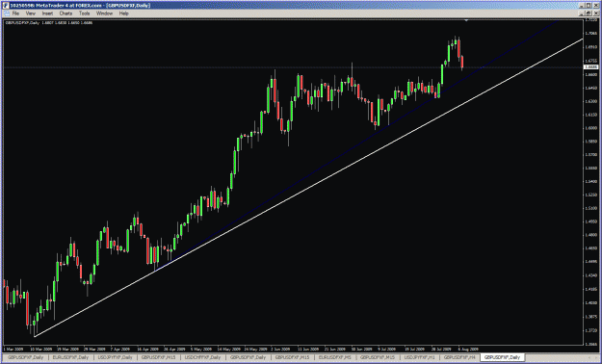Image resolution: width=602 pixels, height=364 pixels.
Task: Click the '2 Jun 2009' date label
Action: tap(280, 350)
